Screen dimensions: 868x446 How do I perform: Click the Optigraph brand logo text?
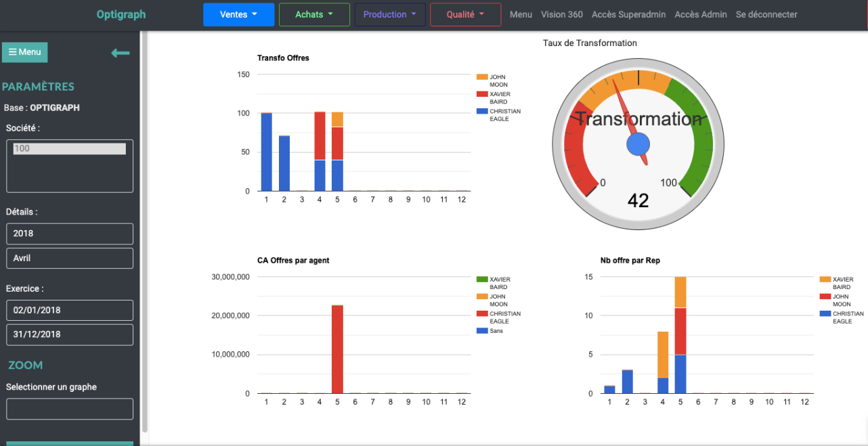(121, 14)
